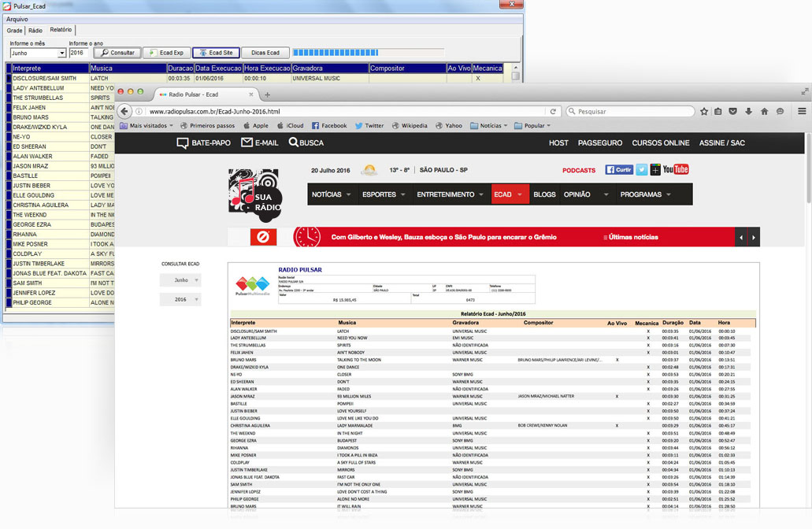This screenshot has height=529, width=812.
Task: Click the Sua Rádio site logo
Action: (x=255, y=196)
